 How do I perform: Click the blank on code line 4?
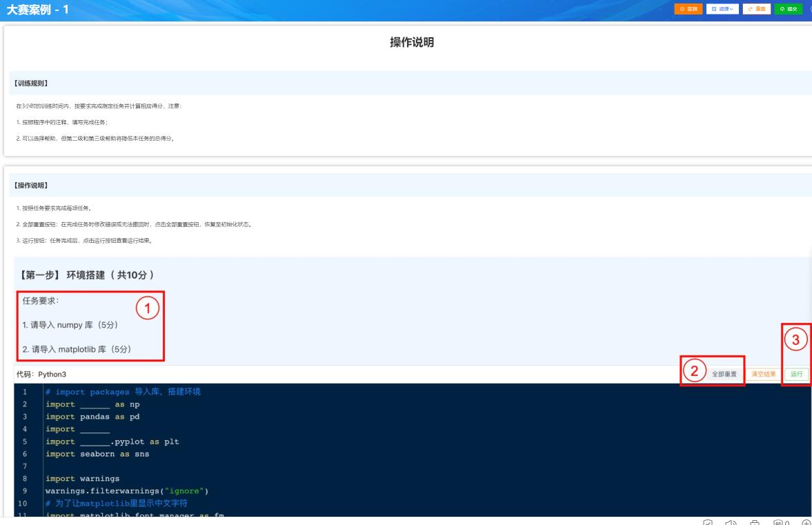tap(95, 430)
